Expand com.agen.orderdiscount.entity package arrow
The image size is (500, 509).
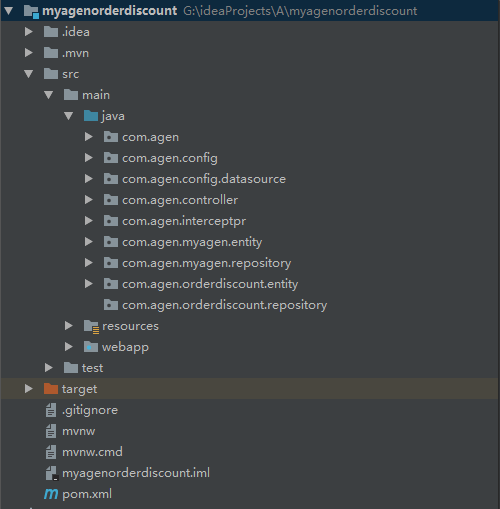click(x=88, y=284)
